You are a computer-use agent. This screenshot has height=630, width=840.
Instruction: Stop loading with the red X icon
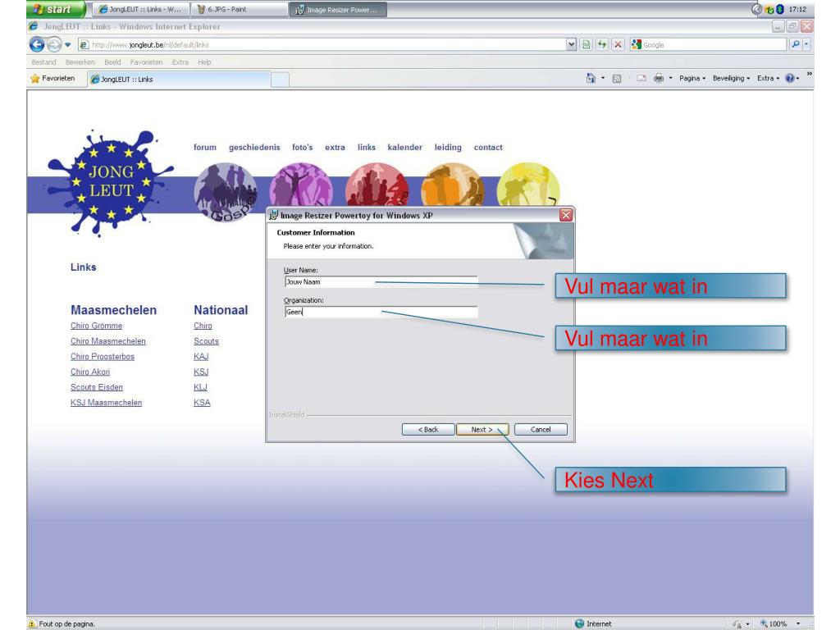pyautogui.click(x=619, y=44)
